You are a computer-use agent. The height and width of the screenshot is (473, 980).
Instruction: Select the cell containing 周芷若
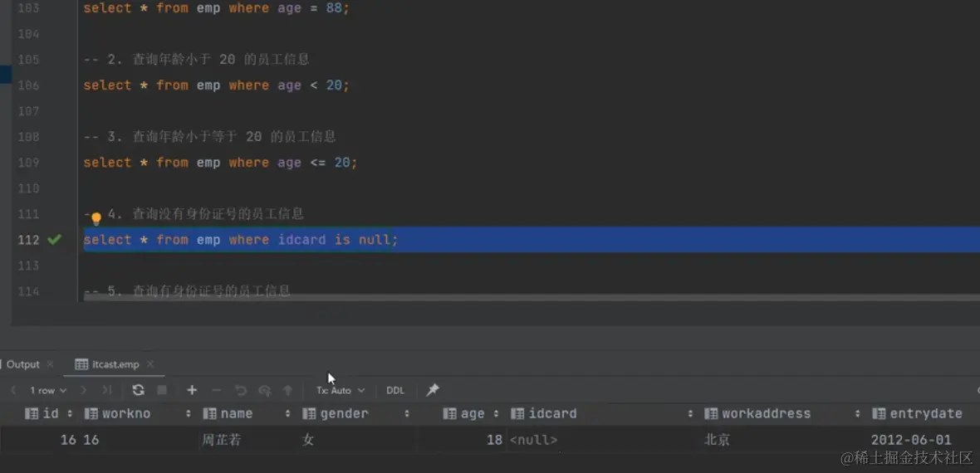tap(246, 440)
